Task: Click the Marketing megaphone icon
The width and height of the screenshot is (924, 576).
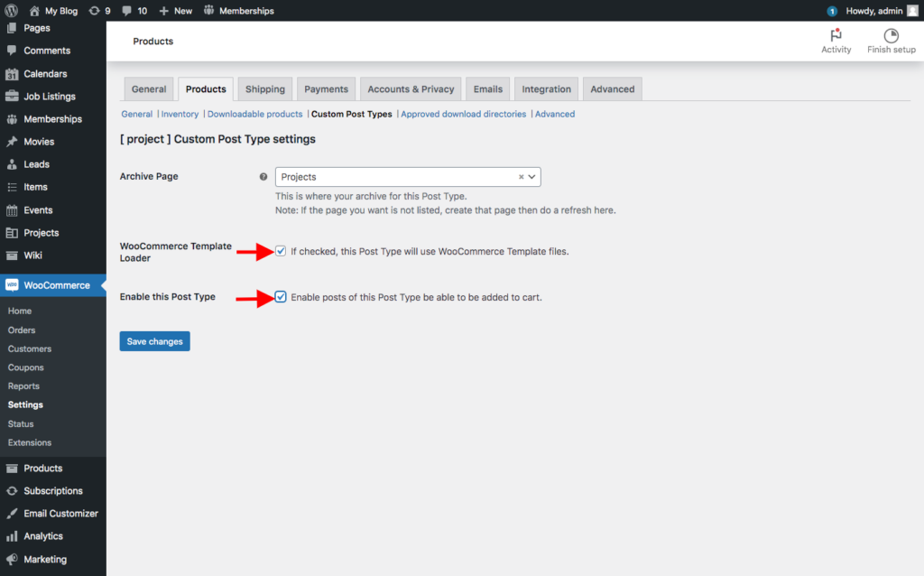Action: point(12,560)
